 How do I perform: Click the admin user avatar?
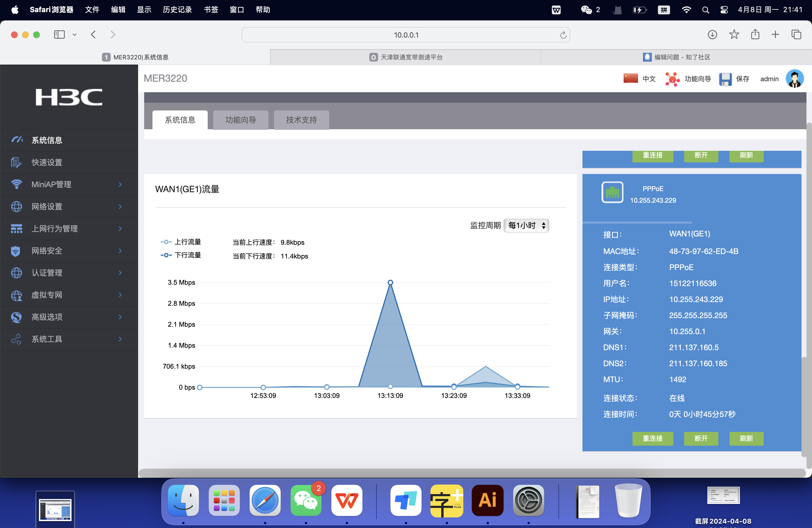click(x=794, y=79)
